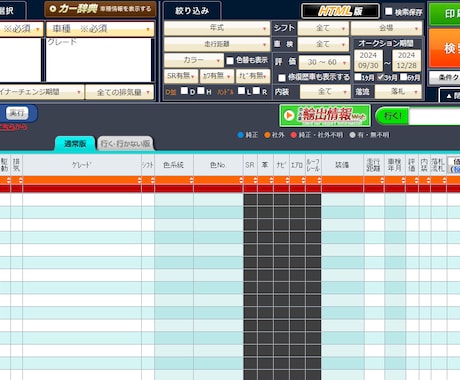Open the 全ての排気量 dropdown
The image size is (460, 380).
(120, 92)
